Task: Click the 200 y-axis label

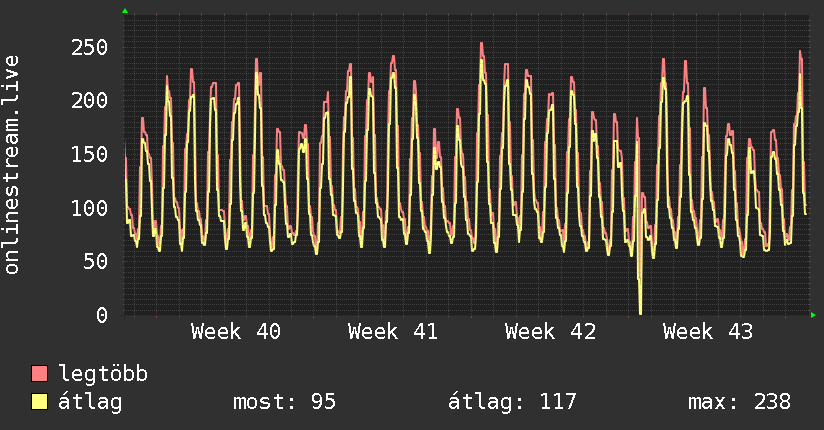Action: click(x=89, y=100)
